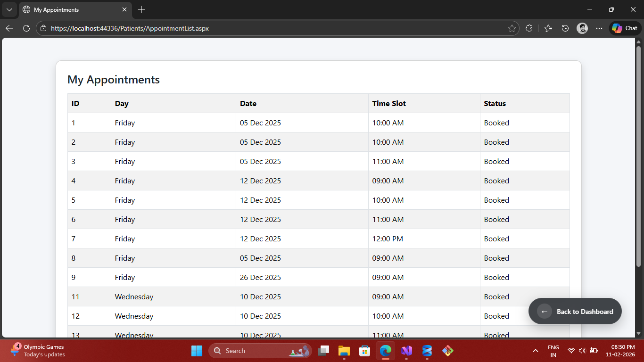This screenshot has width=644, height=362.
Task: Open the Favorites list icon
Action: tap(548, 28)
